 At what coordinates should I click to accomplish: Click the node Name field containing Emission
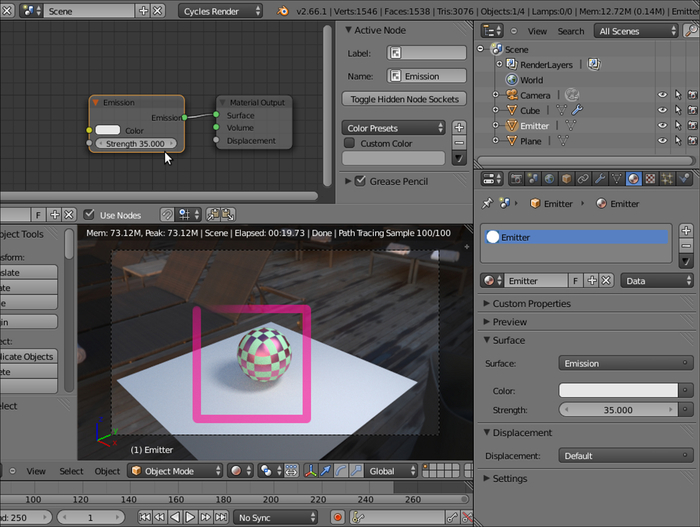click(427, 75)
